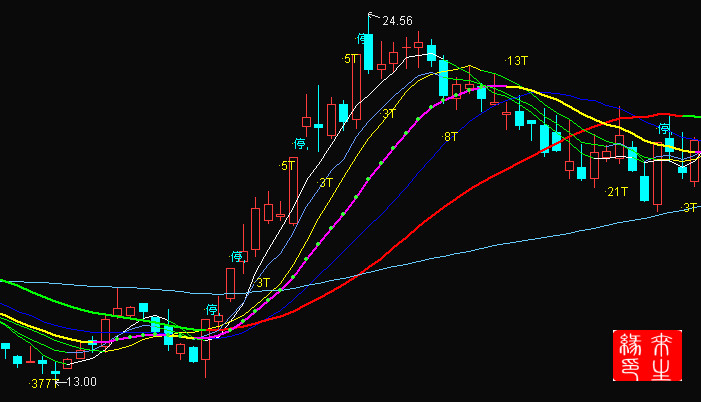Click the 13.00 low price label

click(x=81, y=381)
